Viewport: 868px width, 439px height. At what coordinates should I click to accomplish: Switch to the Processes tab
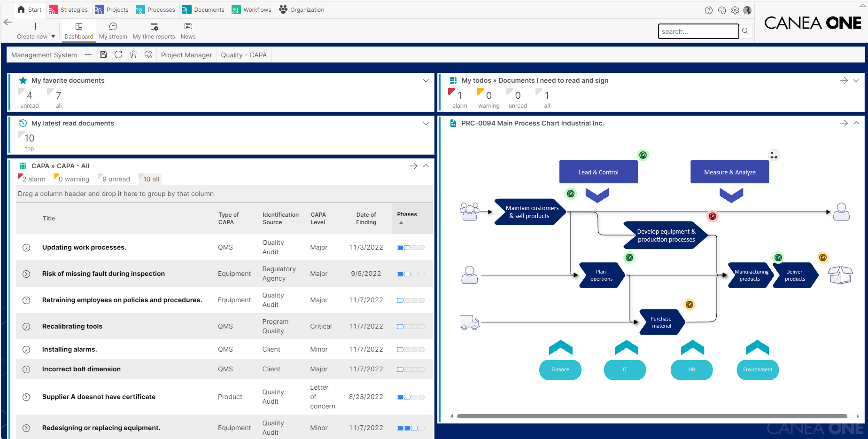coord(155,10)
